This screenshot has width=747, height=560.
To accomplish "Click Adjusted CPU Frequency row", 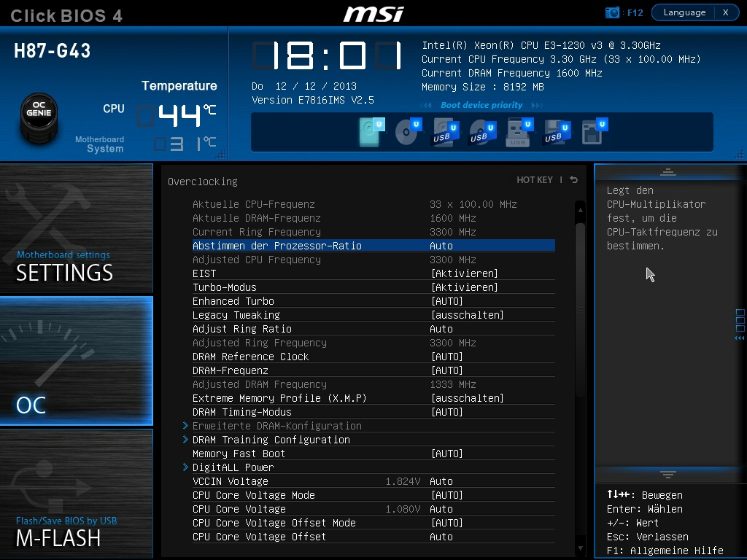I will 373,260.
